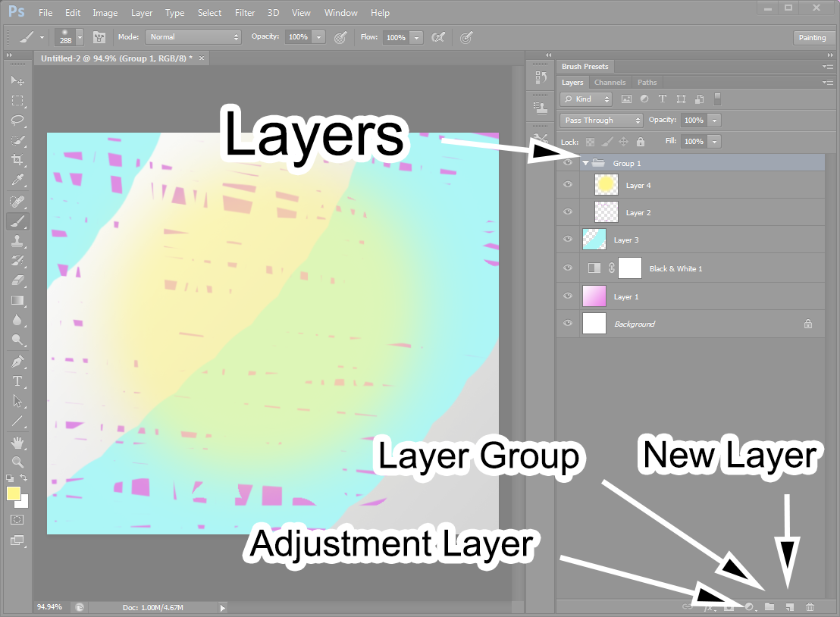Hide the Background layer with eye icon

coord(568,324)
